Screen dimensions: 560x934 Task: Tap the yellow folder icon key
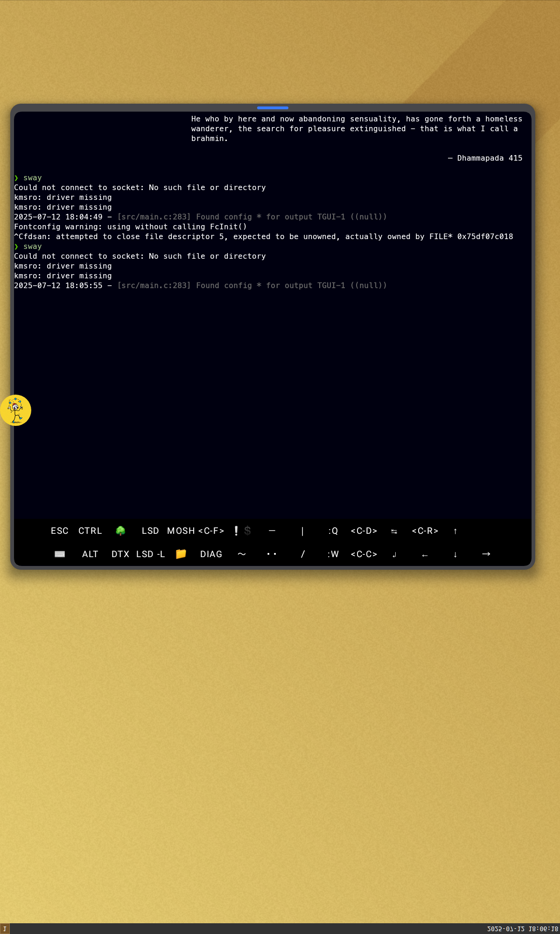click(x=181, y=554)
